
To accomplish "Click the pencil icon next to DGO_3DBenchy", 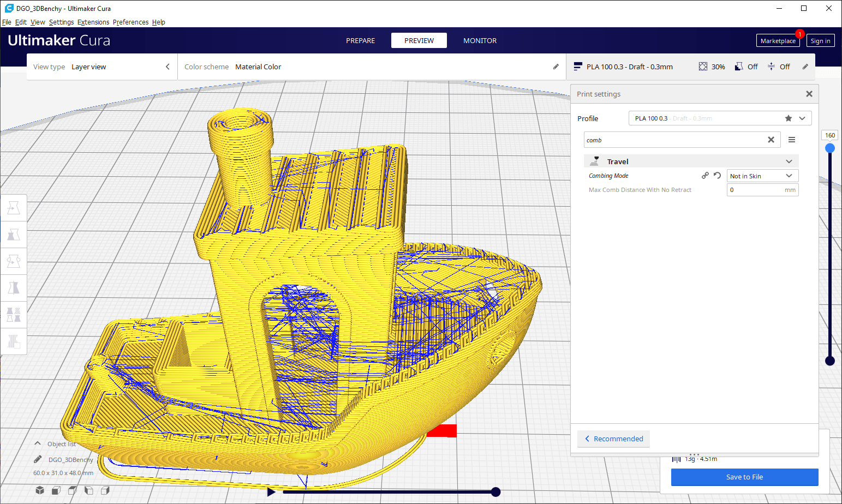I will coord(38,459).
